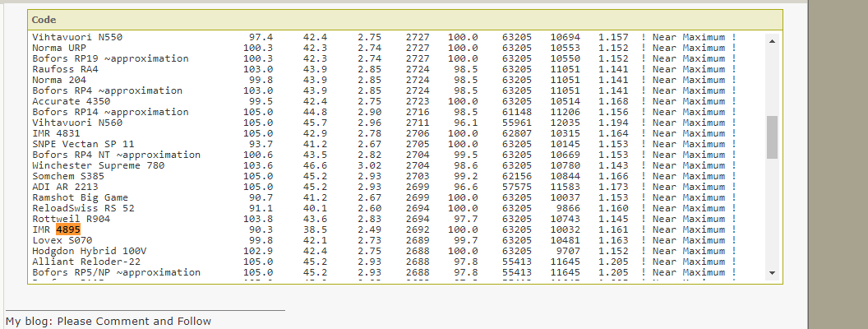Image resolution: width=868 pixels, height=329 pixels.
Task: Click value 38.5 in IMR 4895 row
Action: tap(315, 229)
